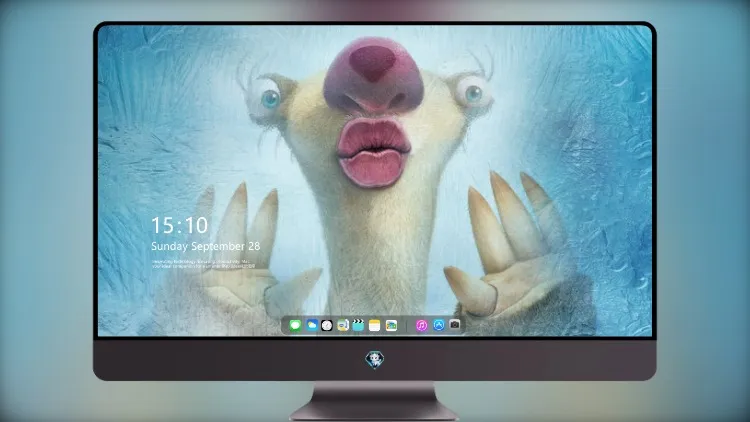Open the iTunes music app icon

421,325
